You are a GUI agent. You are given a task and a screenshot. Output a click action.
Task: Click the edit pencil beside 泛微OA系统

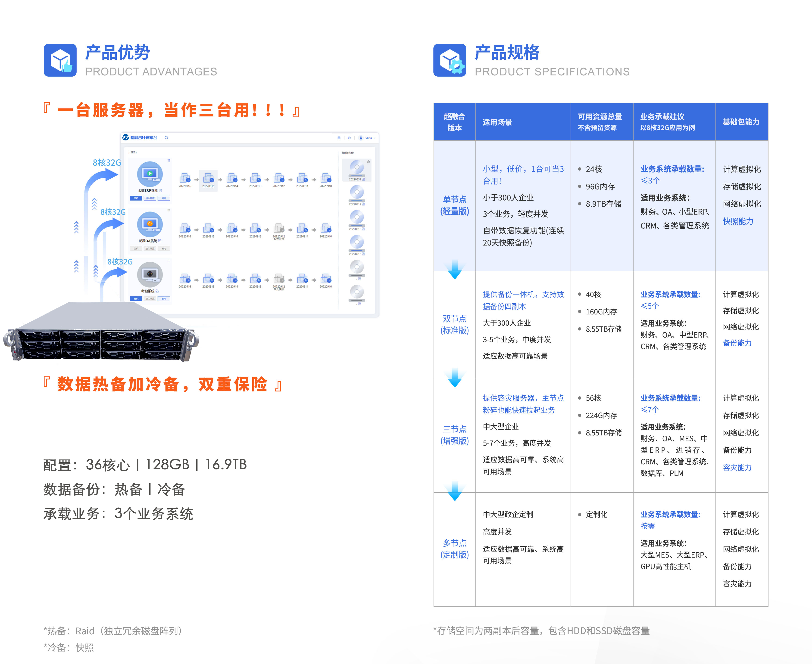point(160,241)
